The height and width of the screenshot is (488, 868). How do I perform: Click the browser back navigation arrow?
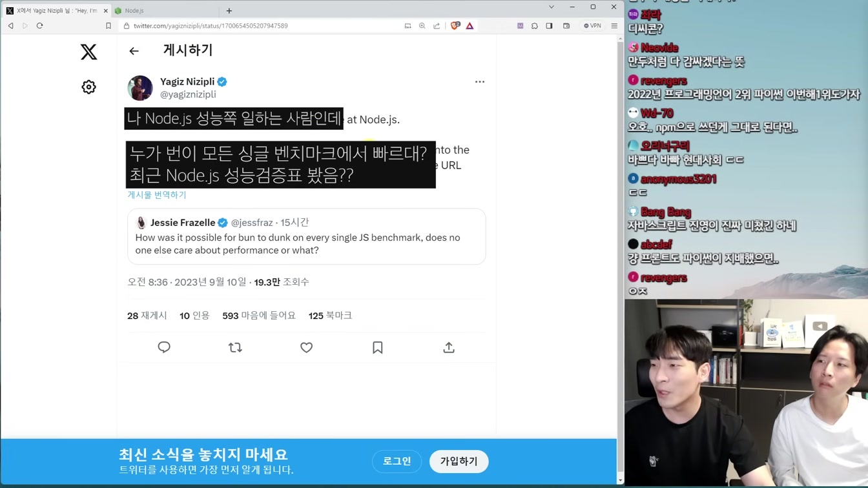coord(11,26)
